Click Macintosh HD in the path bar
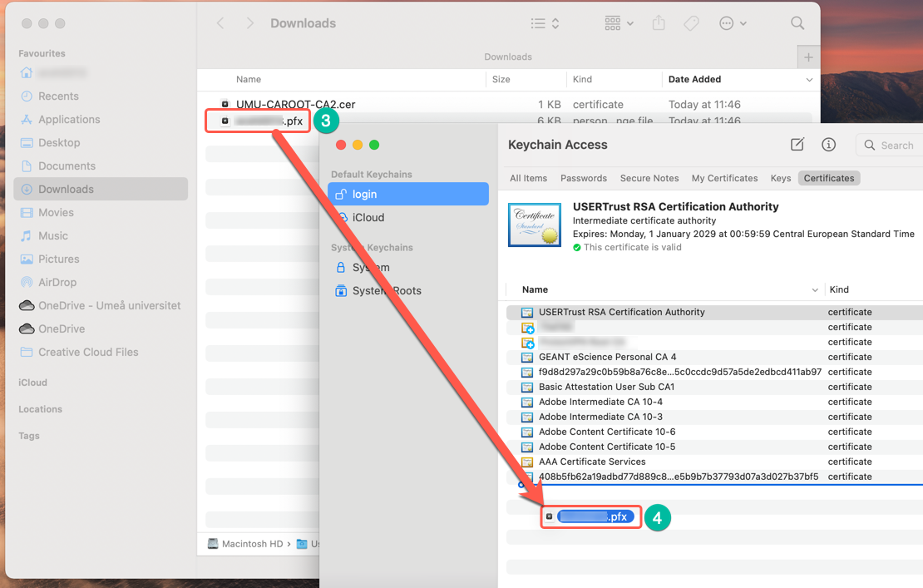923x588 pixels. point(252,544)
